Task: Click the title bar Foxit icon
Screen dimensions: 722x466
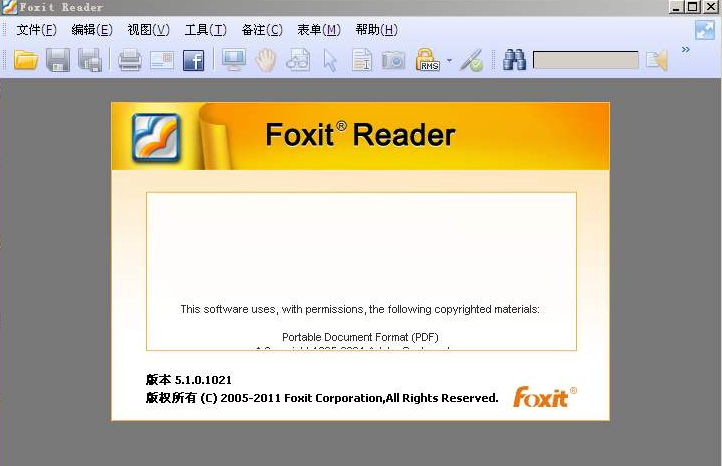Action: coord(9,7)
